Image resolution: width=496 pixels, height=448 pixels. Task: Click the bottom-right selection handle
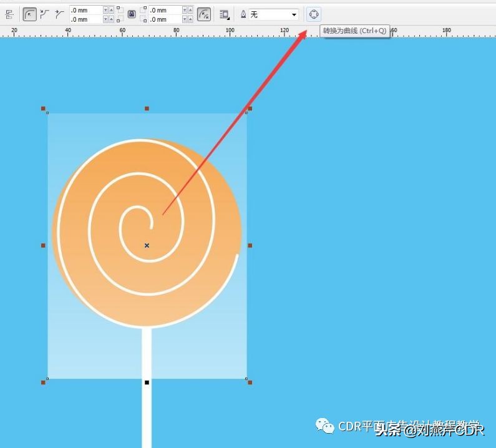[x=250, y=382]
